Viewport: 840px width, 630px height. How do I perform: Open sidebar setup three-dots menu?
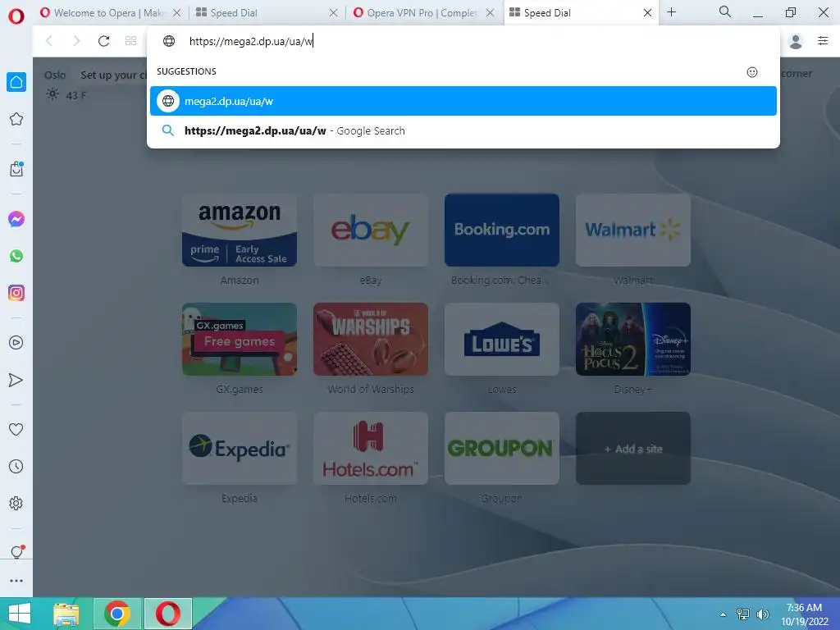click(x=16, y=580)
